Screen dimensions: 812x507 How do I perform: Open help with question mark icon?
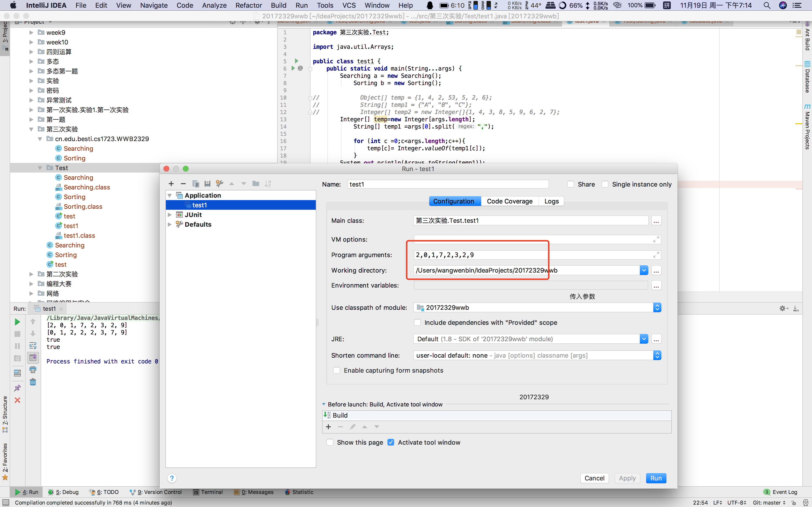coord(172,478)
